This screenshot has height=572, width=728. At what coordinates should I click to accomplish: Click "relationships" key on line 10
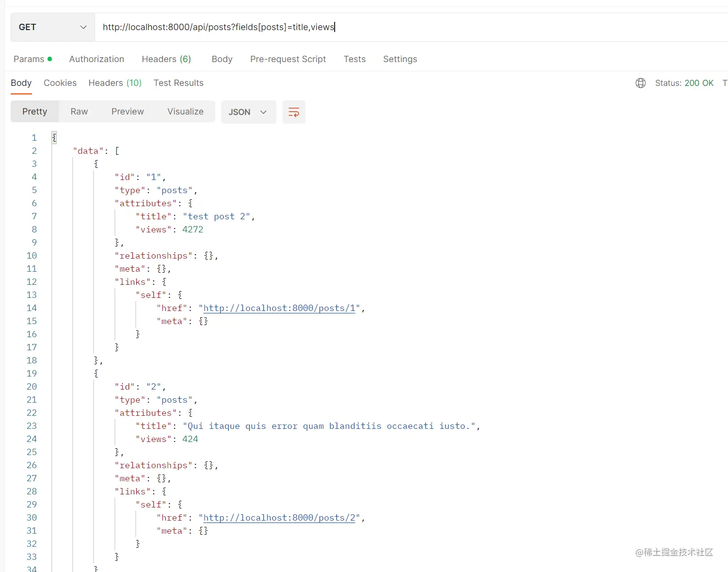[x=153, y=256]
